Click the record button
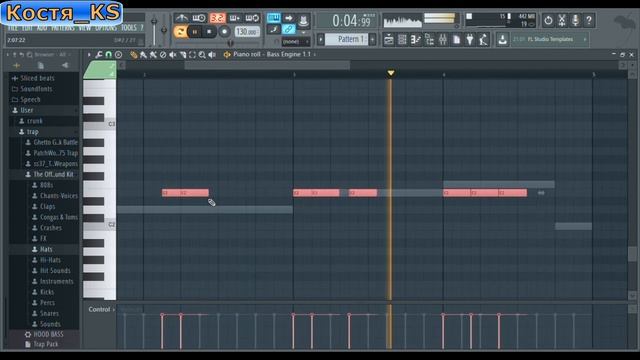The image size is (640, 360). pyautogui.click(x=224, y=32)
